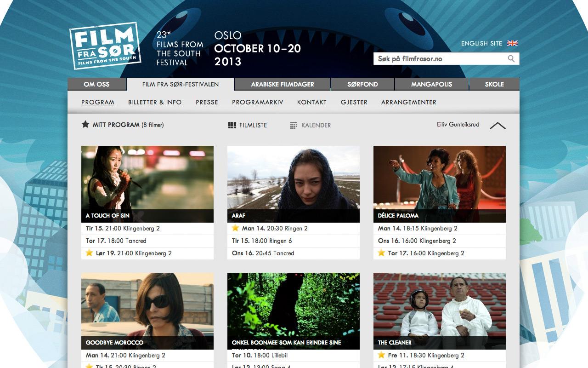Screen dimensions: 588x368
Task: Open the Skole tab
Action: pyautogui.click(x=494, y=84)
